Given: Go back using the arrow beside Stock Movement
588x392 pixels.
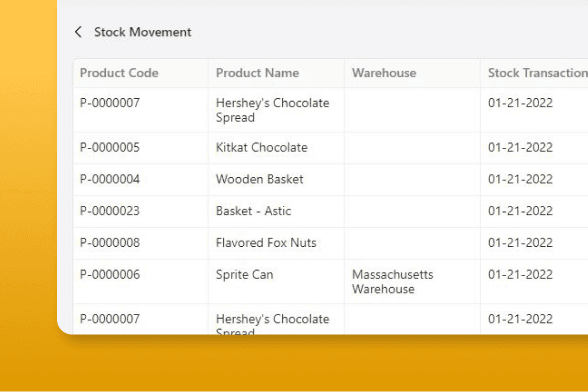Looking at the screenshot, I should point(78,32).
